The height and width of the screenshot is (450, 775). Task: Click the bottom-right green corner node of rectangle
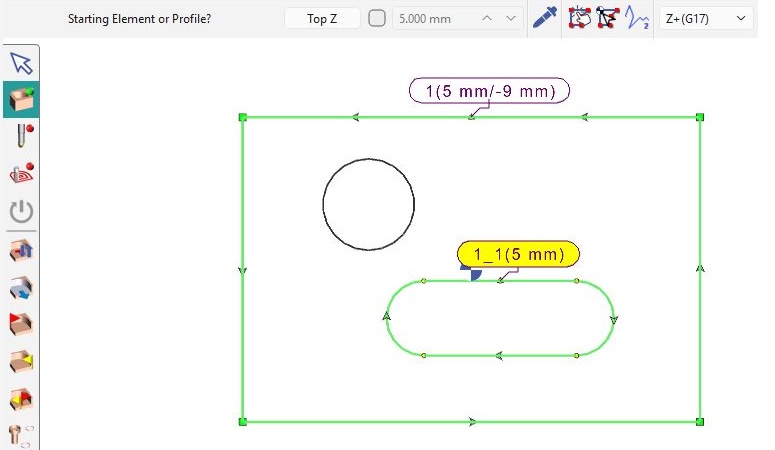700,422
